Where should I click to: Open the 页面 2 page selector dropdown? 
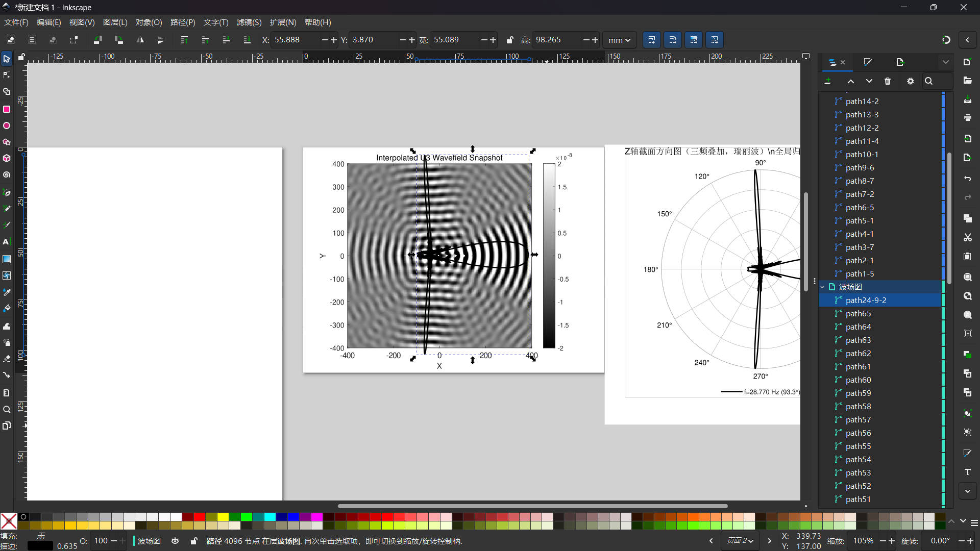(x=740, y=541)
